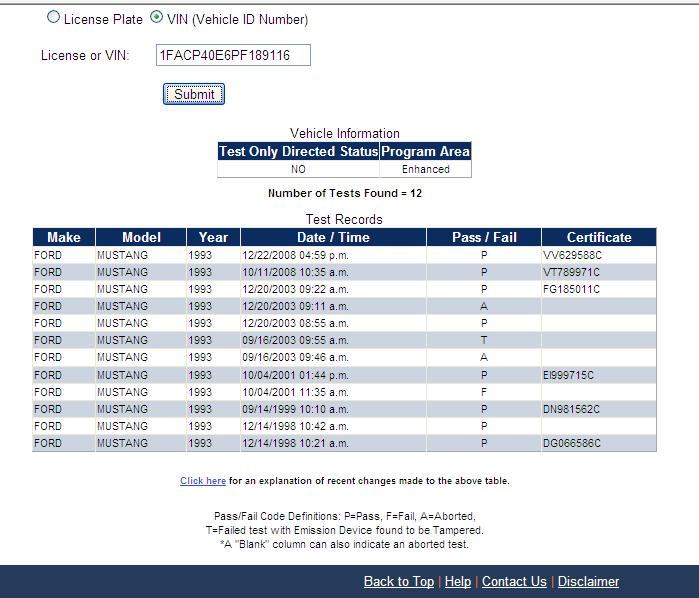Open the 'Click here' explanation link
Viewport: 699px width, 598px height.
tap(203, 481)
